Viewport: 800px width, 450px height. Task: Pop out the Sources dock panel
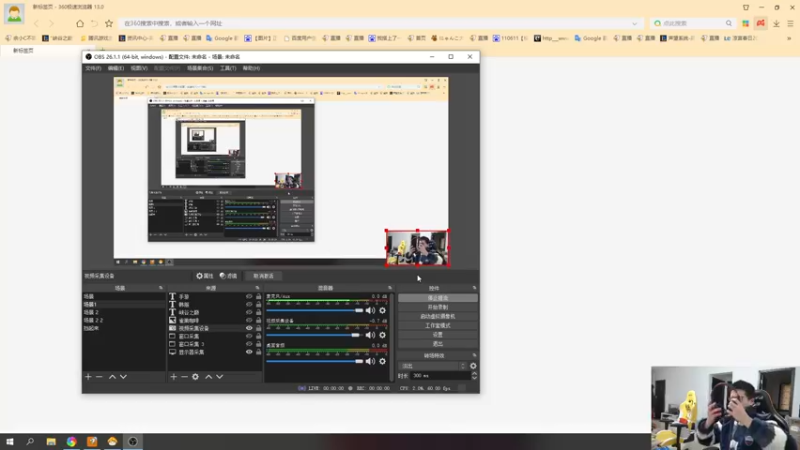257,288
